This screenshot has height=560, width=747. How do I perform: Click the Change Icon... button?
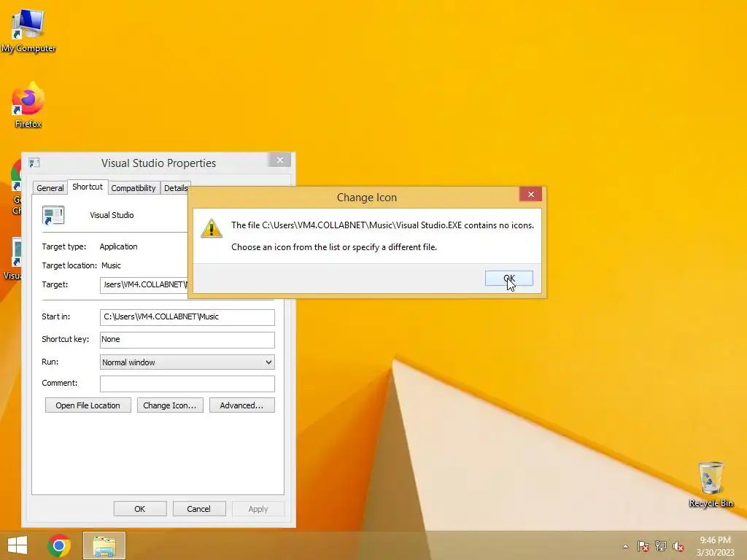169,405
